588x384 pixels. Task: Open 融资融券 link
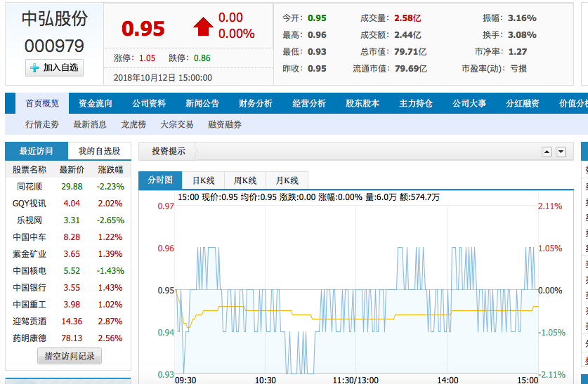pyautogui.click(x=225, y=124)
